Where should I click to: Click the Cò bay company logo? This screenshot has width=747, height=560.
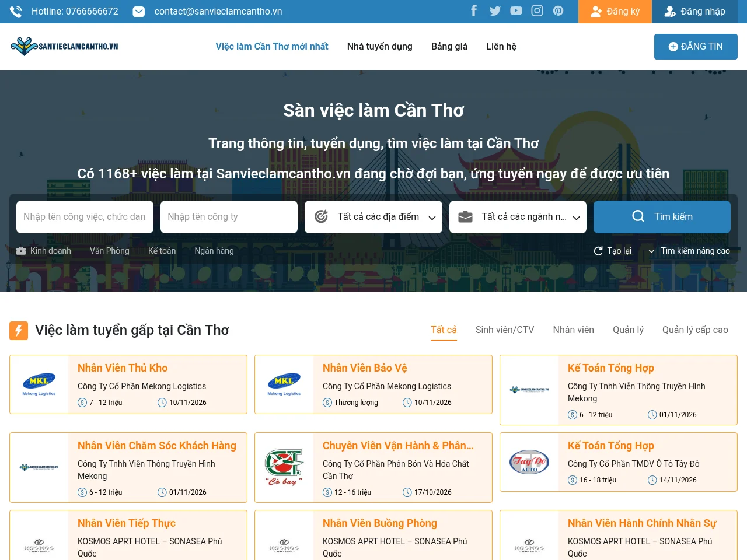pos(284,467)
